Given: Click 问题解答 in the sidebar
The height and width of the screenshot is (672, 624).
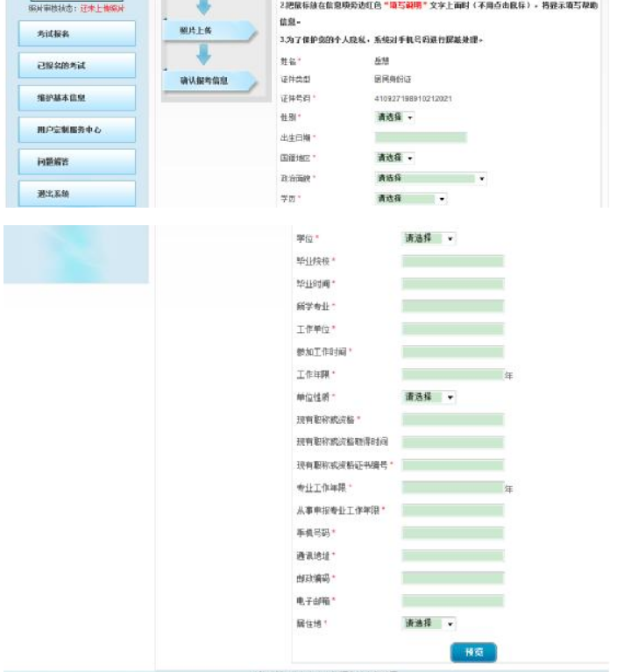Looking at the screenshot, I should [x=76, y=162].
